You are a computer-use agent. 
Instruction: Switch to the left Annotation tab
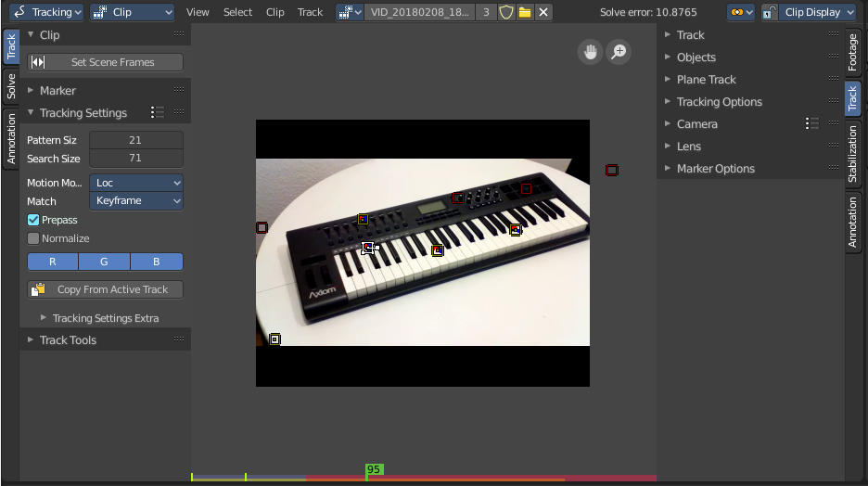pyautogui.click(x=11, y=139)
